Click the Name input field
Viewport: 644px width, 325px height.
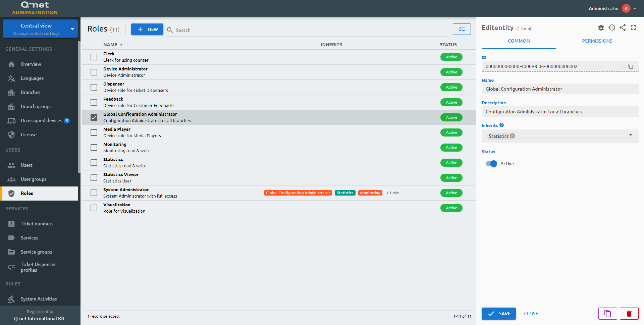560,89
